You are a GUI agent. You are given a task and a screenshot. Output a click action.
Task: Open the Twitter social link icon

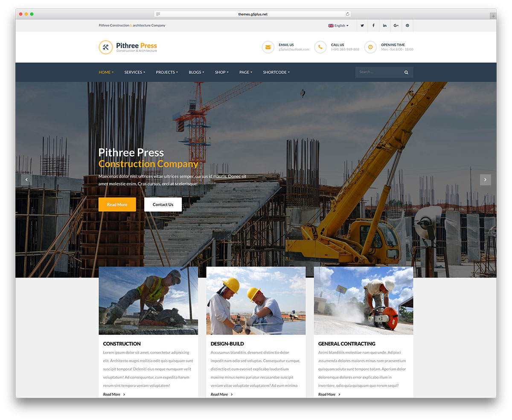pyautogui.click(x=362, y=26)
